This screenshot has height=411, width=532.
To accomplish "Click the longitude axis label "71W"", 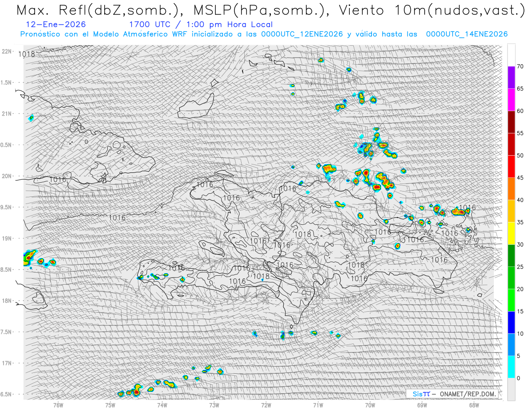I will (318, 404).
